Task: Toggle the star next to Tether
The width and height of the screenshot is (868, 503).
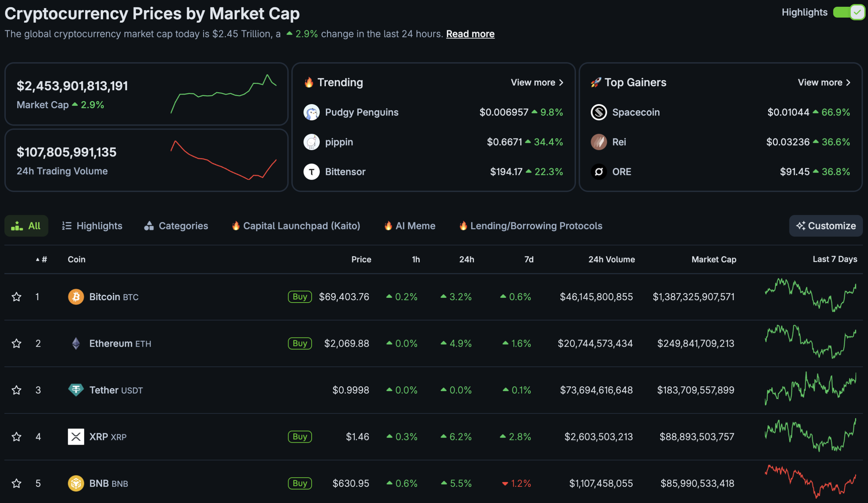Action: (x=16, y=390)
